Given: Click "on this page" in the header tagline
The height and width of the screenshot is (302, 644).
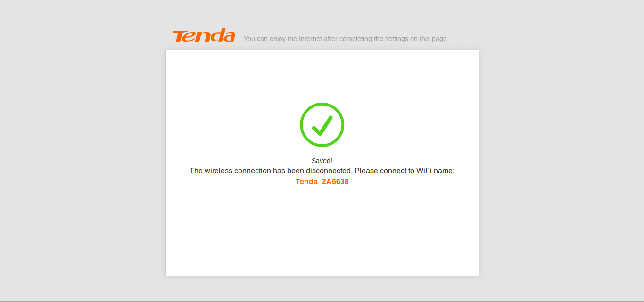Looking at the screenshot, I should pyautogui.click(x=429, y=39).
